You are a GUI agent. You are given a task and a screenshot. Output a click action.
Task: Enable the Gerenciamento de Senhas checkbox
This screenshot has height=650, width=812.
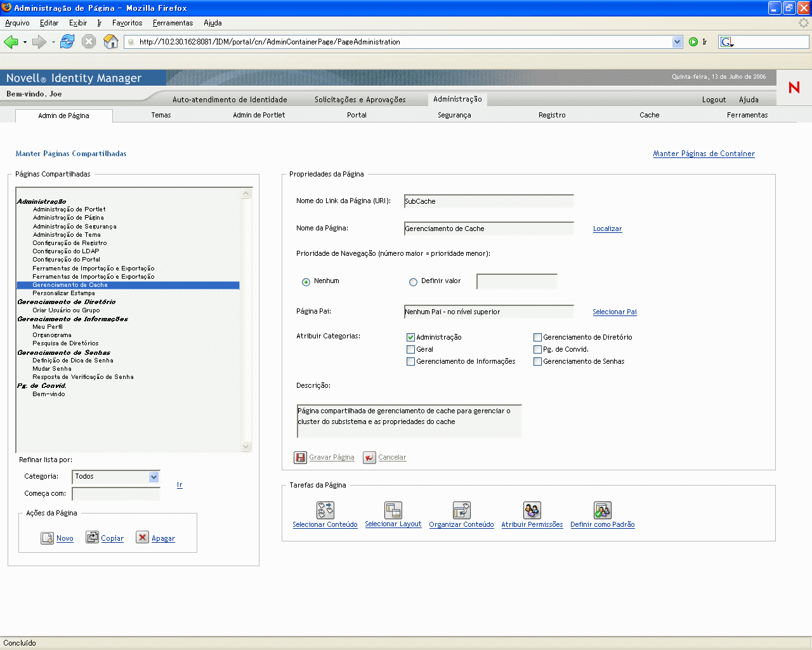(x=537, y=362)
